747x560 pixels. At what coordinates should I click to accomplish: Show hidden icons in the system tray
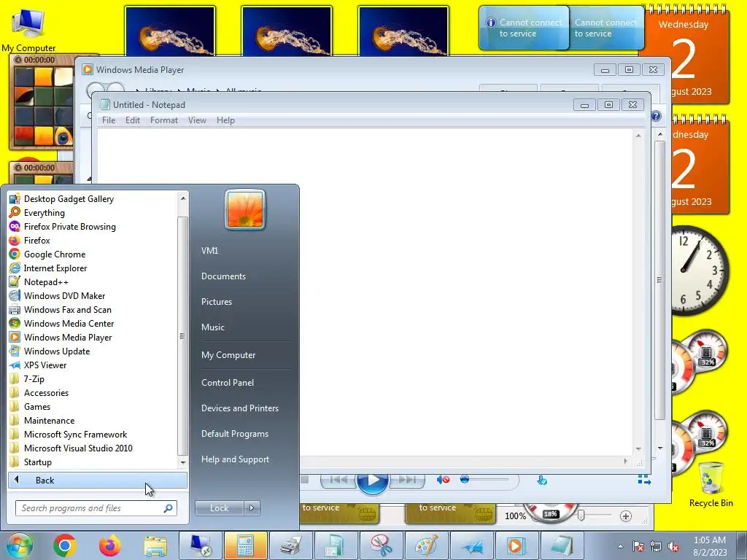(x=620, y=547)
